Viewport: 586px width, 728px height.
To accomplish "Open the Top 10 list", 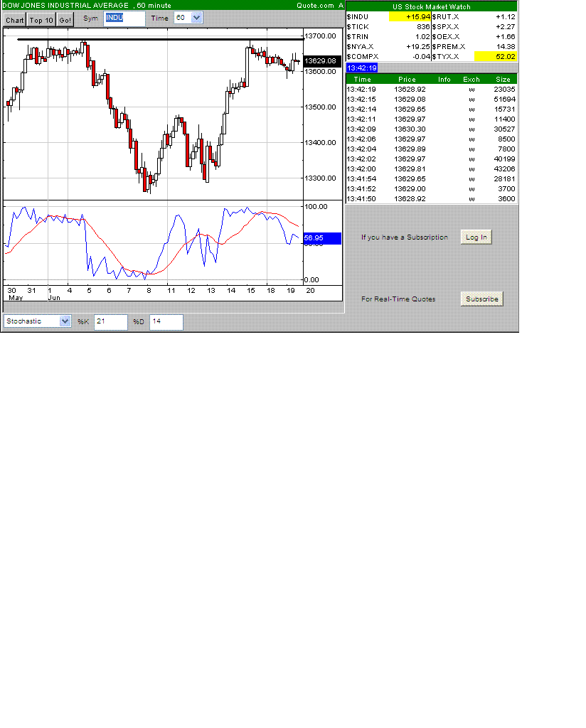I will pyautogui.click(x=41, y=20).
